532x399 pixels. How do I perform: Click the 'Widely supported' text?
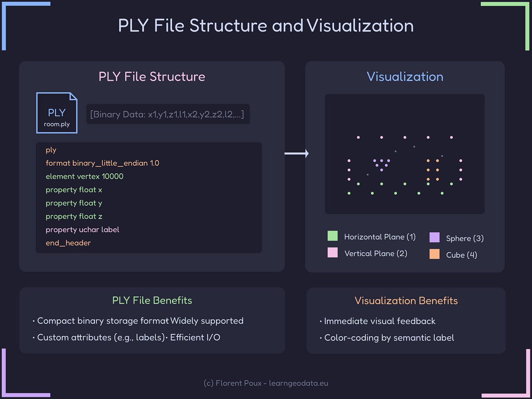[x=207, y=321]
